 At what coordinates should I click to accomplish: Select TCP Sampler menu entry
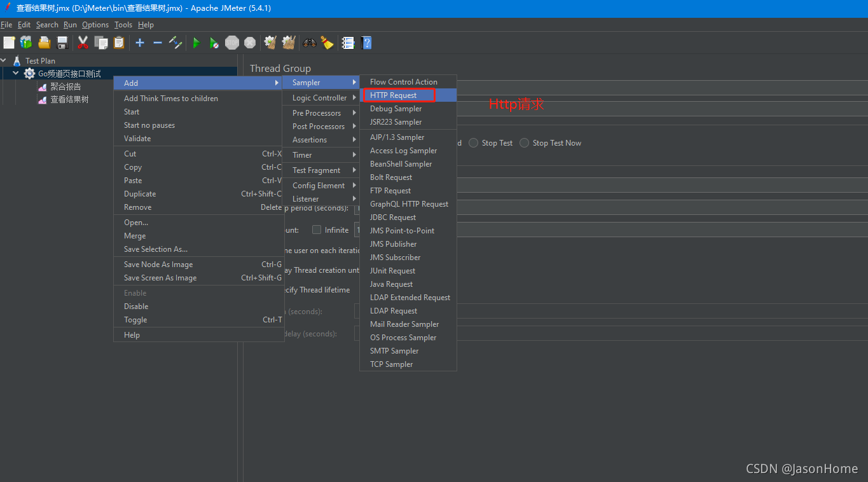tap(408, 364)
